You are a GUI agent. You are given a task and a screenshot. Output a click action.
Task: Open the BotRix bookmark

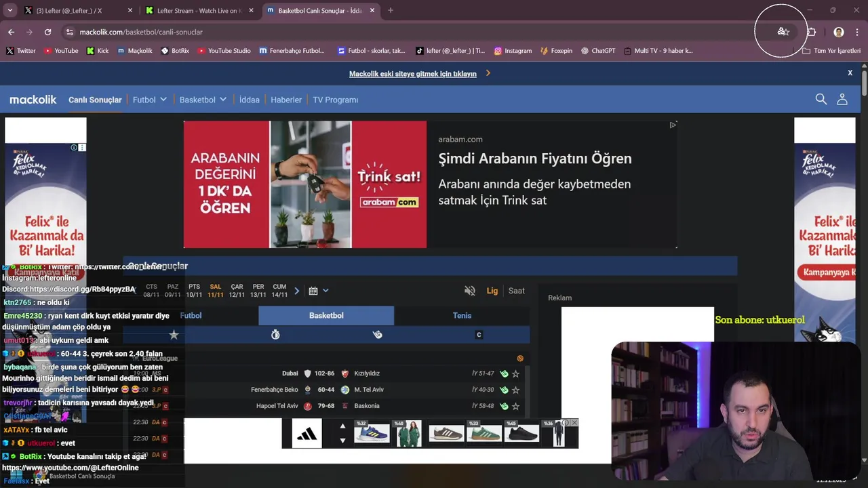[x=176, y=51]
